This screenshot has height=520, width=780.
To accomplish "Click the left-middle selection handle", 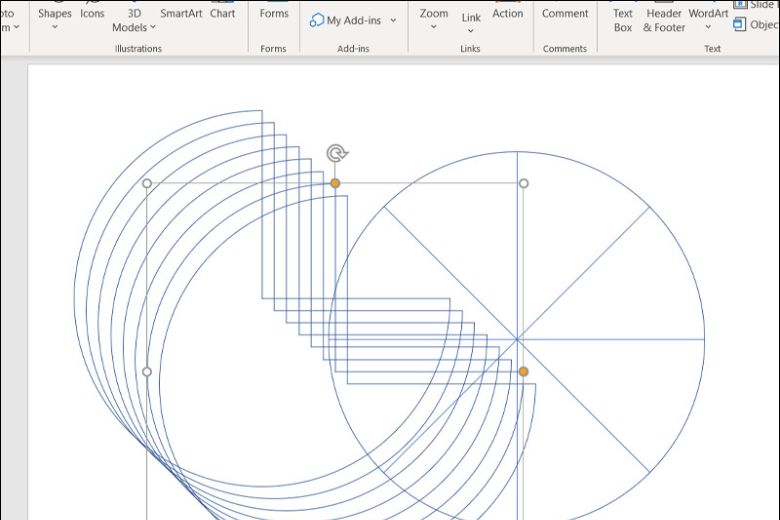I will point(147,371).
